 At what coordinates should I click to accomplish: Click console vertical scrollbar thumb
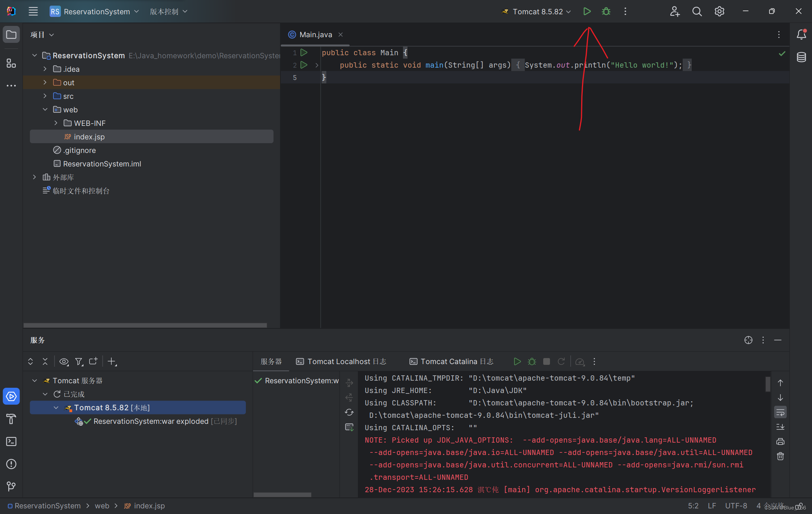tap(768, 384)
